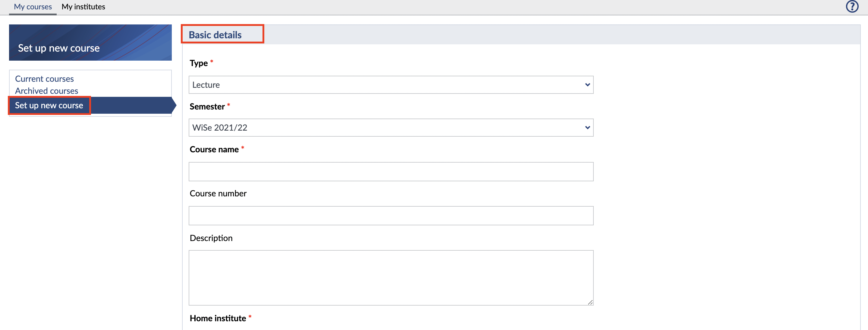The image size is (868, 330).
Task: Click the Basic details section header
Action: [215, 35]
